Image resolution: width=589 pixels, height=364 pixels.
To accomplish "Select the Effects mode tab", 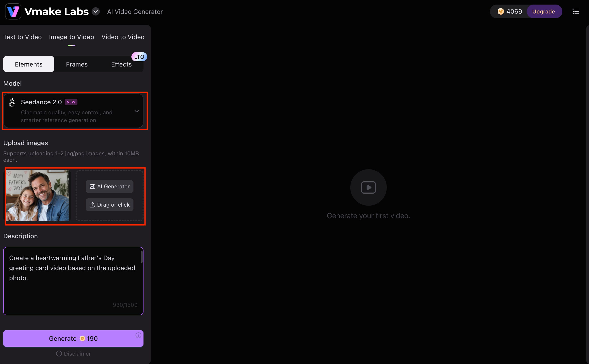I will 121,64.
